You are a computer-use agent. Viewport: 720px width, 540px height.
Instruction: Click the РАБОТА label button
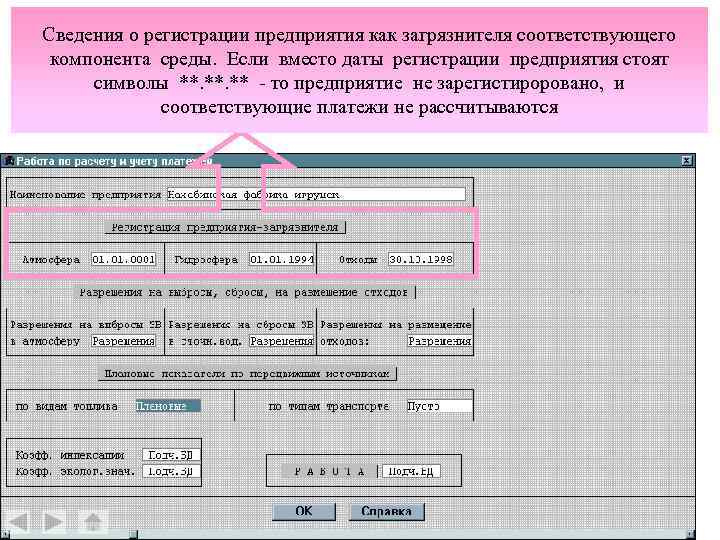(329, 471)
